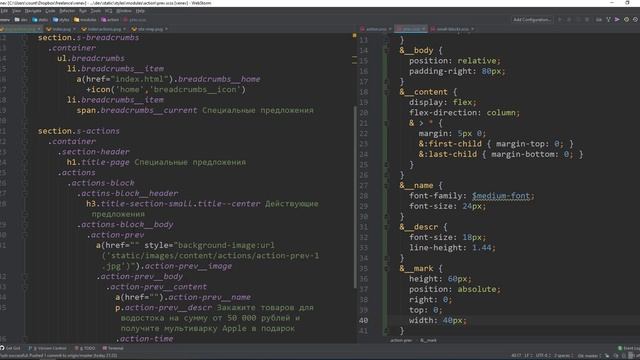Close the action.scss tab
640x360 pixels.
coord(390,29)
